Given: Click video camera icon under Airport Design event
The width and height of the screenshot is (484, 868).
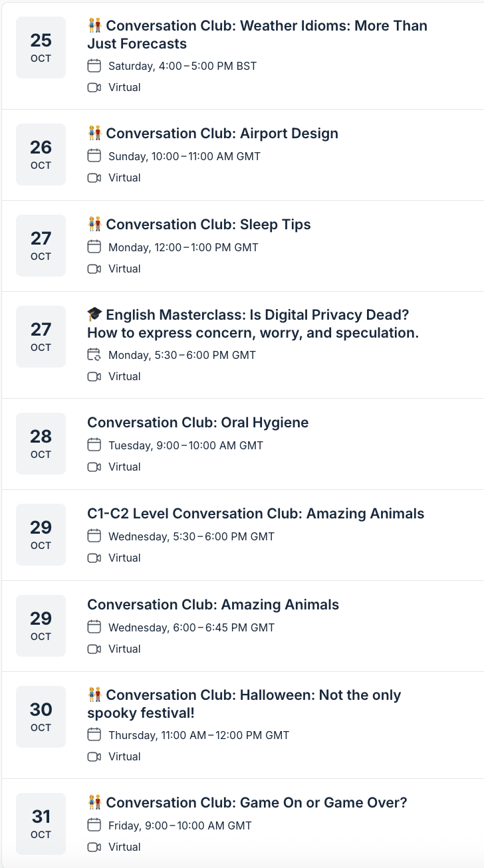Looking at the screenshot, I should pos(94,177).
